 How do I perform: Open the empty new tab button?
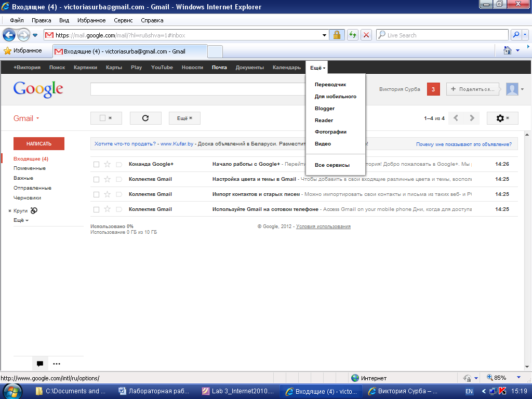point(215,51)
